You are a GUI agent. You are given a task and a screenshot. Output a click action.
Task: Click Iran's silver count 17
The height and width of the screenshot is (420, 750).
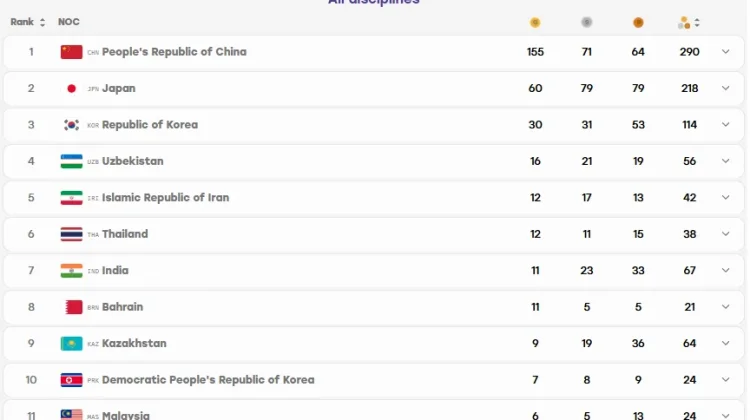[587, 198]
